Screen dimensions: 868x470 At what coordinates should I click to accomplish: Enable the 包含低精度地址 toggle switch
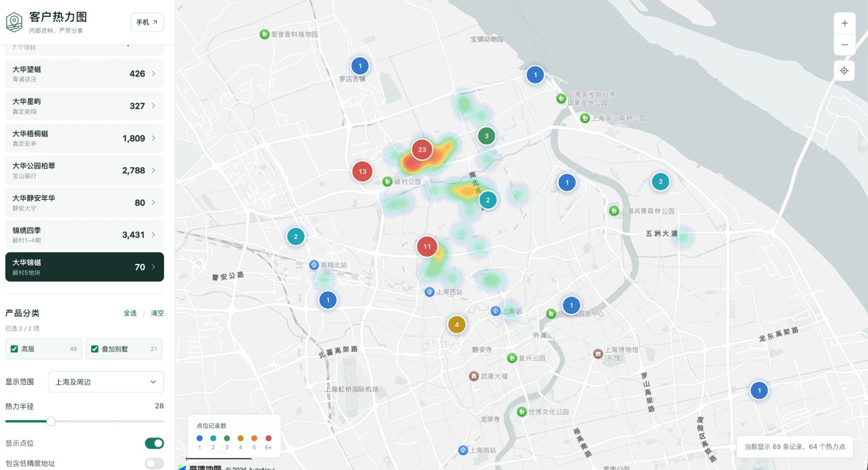[155, 463]
